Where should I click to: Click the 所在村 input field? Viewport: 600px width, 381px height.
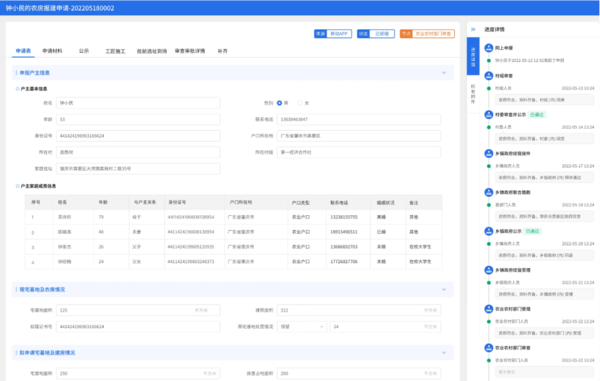(138, 152)
